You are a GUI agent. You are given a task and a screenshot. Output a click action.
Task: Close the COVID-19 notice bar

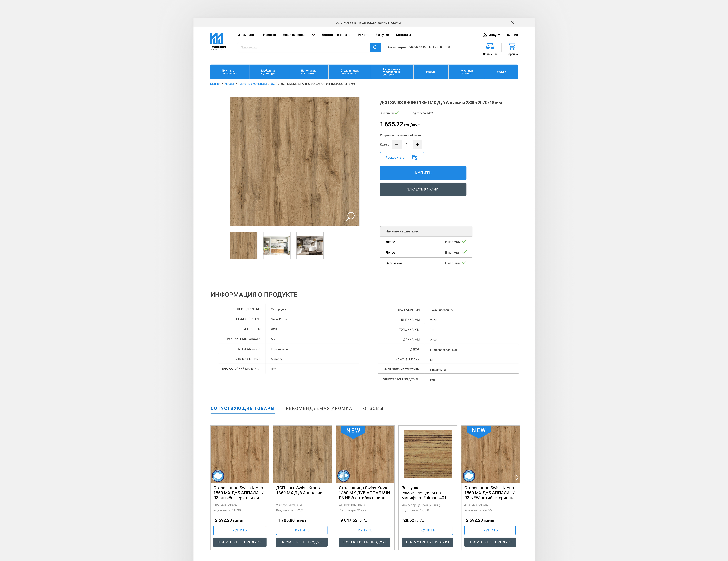click(x=513, y=23)
